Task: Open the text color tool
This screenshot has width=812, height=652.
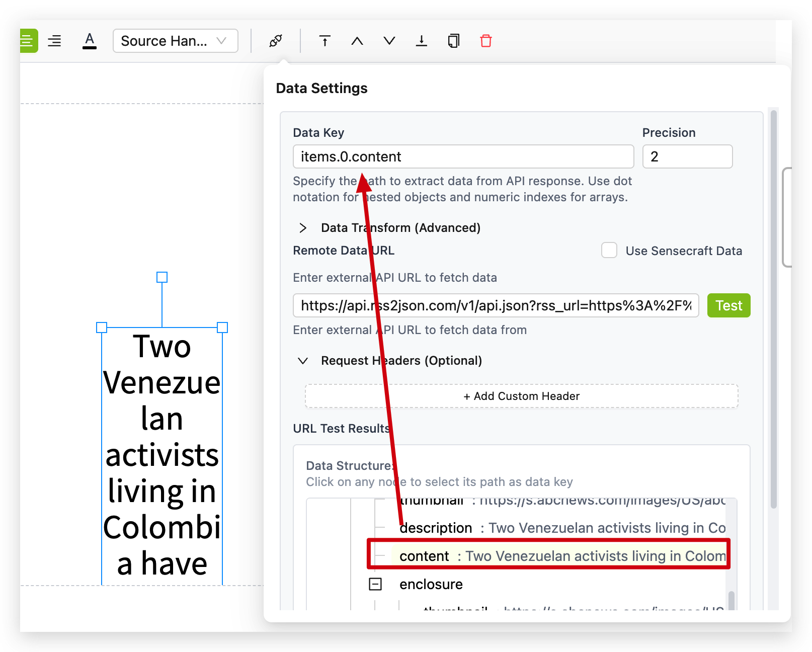Action: tap(90, 41)
